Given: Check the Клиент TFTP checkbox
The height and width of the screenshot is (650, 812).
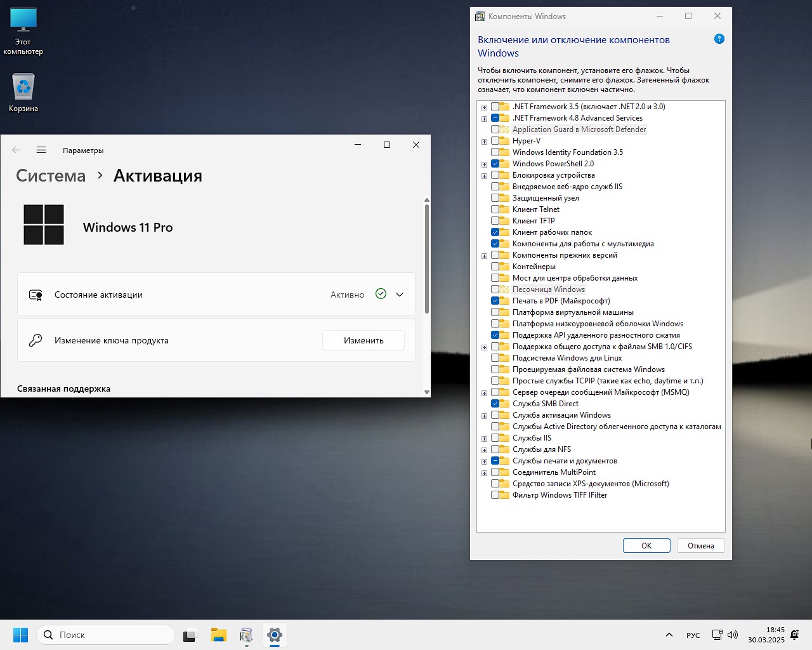Looking at the screenshot, I should tap(495, 221).
